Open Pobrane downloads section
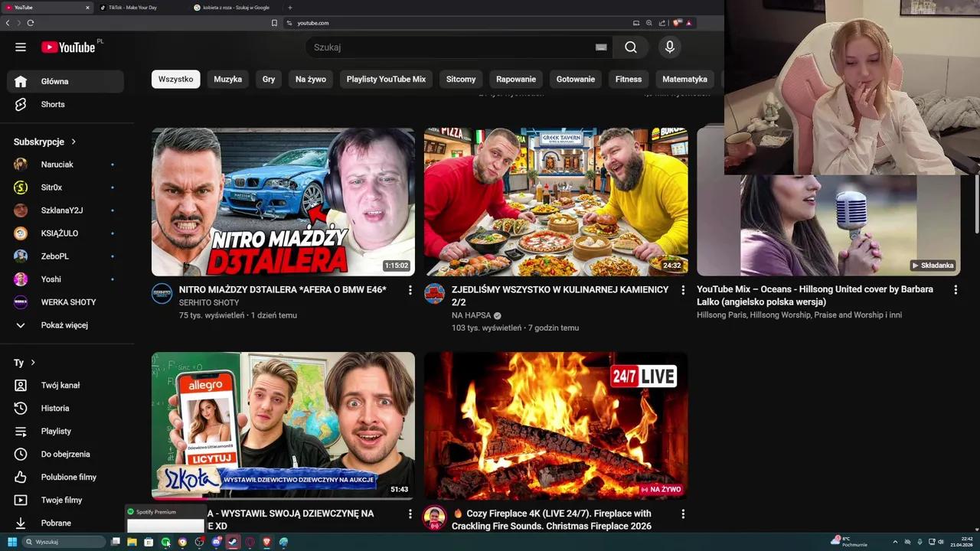The width and height of the screenshot is (980, 551). [56, 523]
